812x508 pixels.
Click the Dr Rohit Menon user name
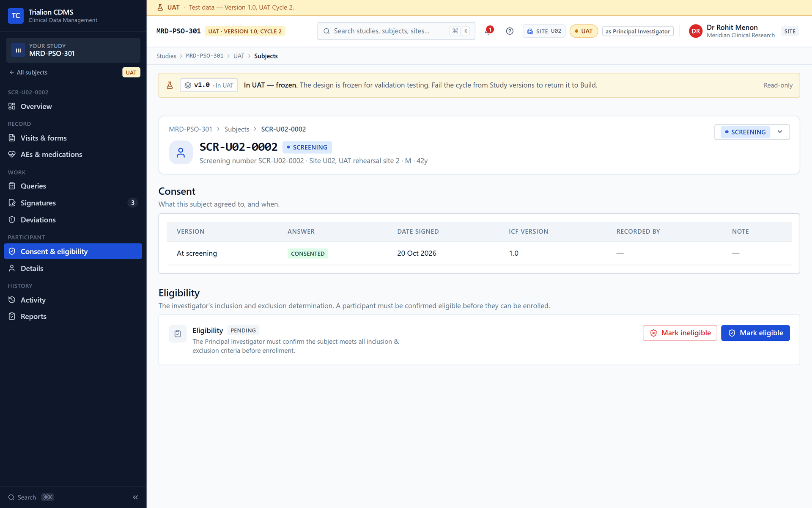click(x=732, y=28)
